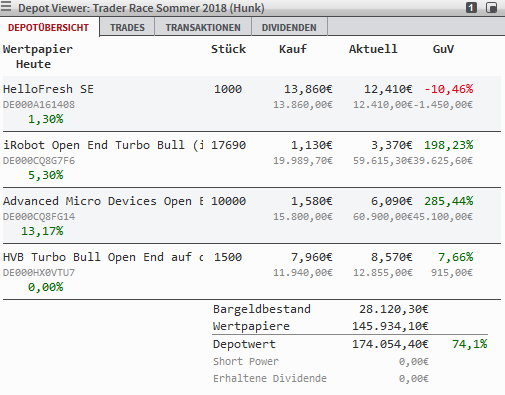
Task: Click AMD today change 13,17%
Action: pos(42,231)
